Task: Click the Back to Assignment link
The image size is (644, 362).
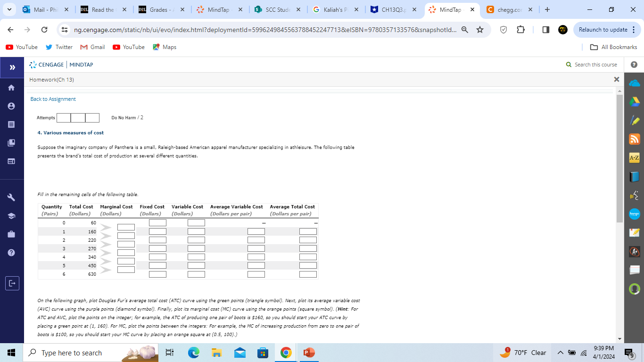Action: point(52,99)
